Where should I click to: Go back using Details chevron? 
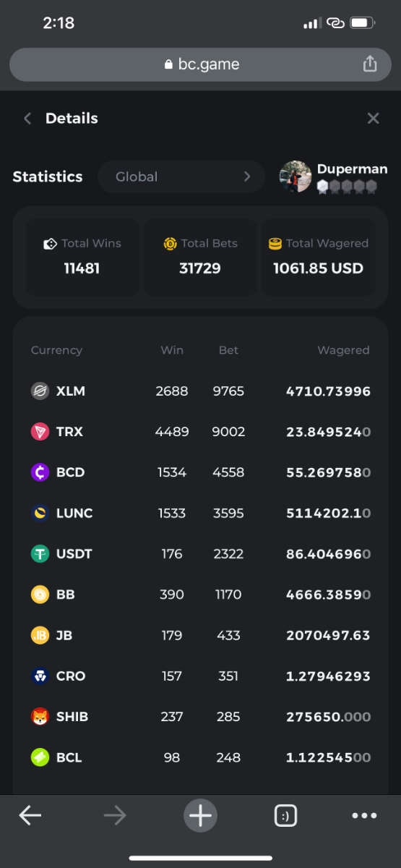click(x=27, y=119)
